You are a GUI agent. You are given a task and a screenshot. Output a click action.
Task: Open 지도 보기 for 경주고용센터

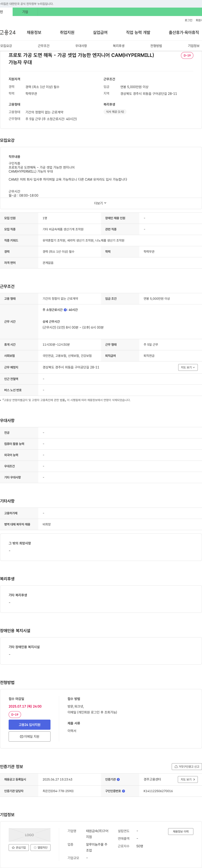point(187,779)
